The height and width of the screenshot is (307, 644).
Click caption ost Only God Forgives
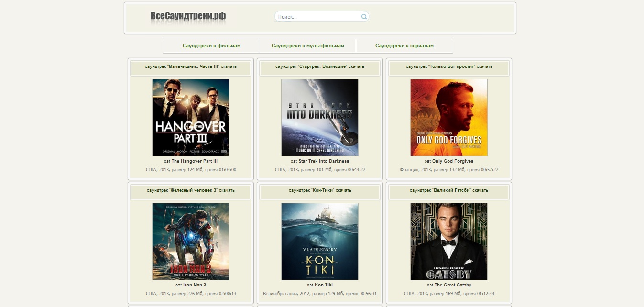click(x=449, y=161)
